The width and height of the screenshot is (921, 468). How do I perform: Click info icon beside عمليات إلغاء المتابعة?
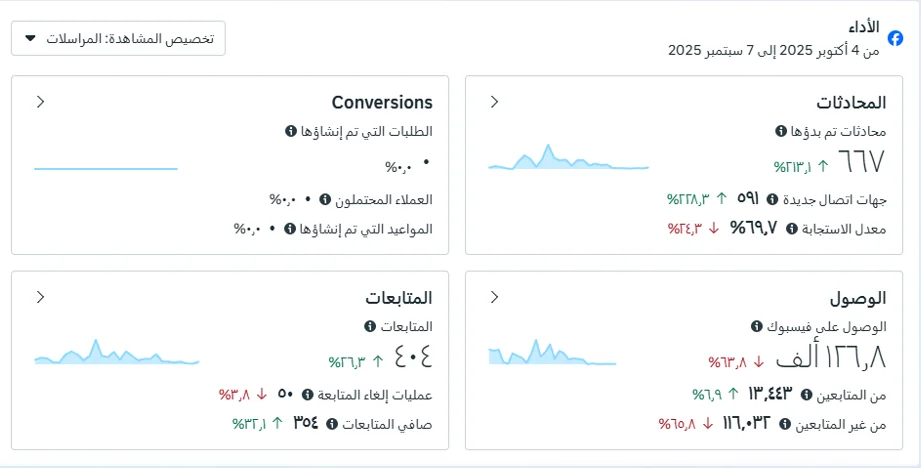(308, 394)
